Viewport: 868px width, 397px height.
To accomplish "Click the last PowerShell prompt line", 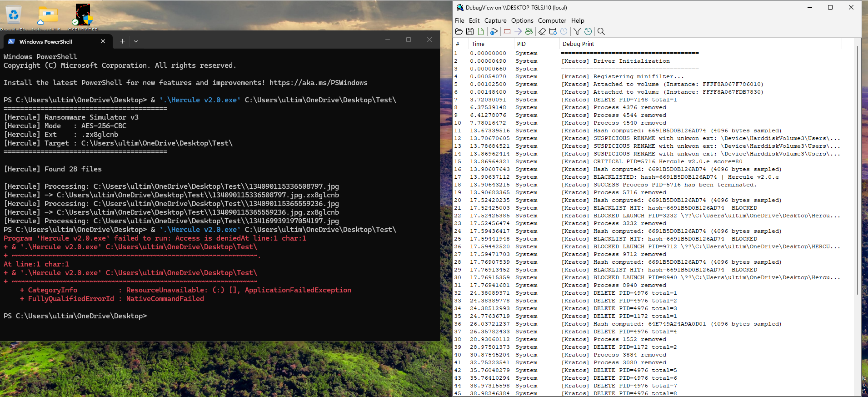I will pos(75,316).
